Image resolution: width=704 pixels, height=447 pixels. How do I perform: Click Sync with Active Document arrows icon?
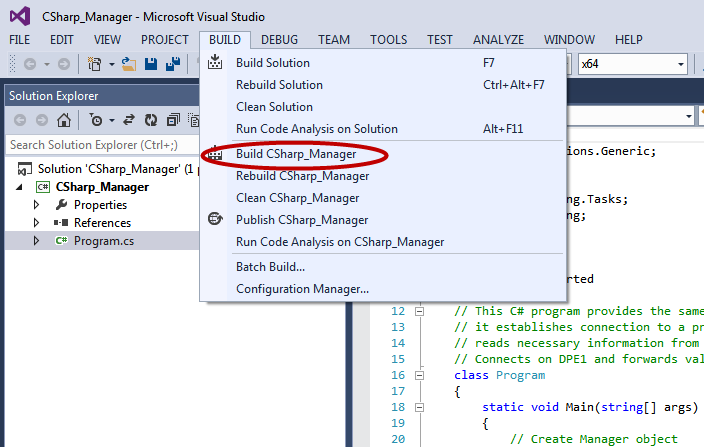pyautogui.click(x=131, y=120)
